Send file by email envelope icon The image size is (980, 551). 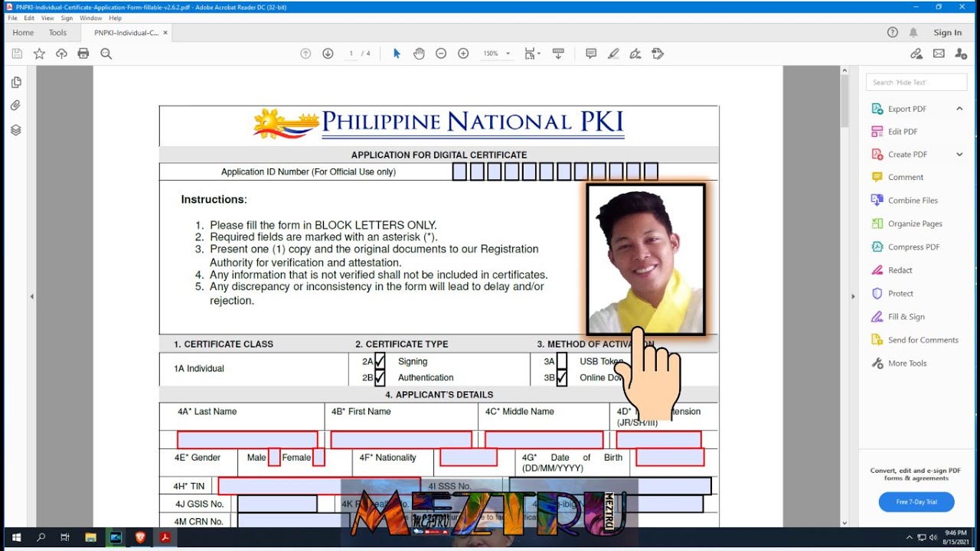[939, 54]
